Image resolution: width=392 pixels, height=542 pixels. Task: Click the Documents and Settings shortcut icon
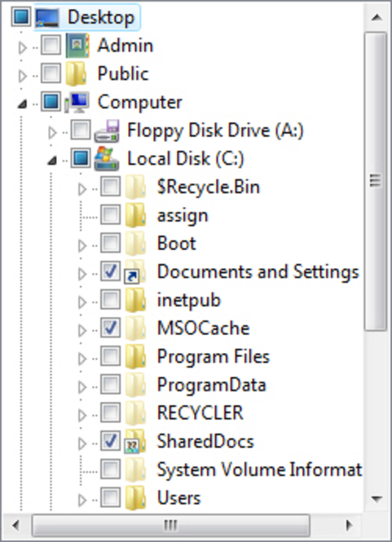tap(135, 271)
